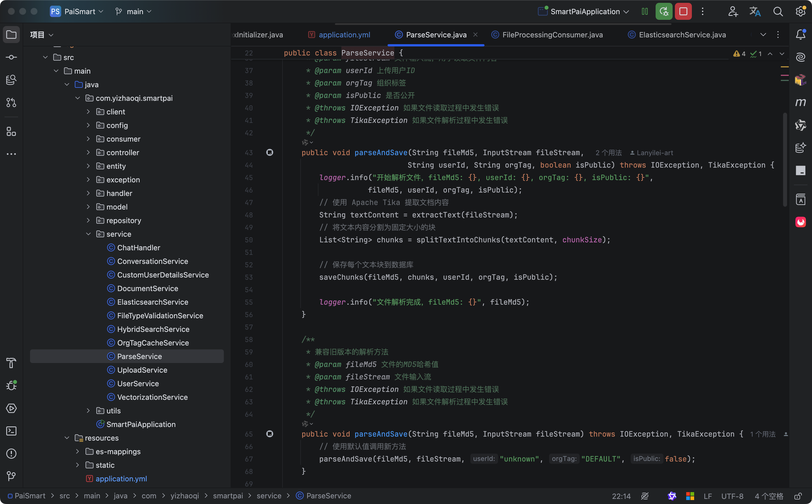Open the Pull Requests tool window icon
The image size is (812, 504).
11,103
